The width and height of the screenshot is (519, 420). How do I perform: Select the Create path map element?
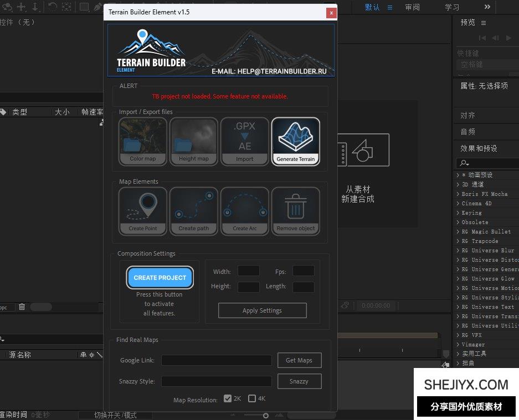click(194, 211)
